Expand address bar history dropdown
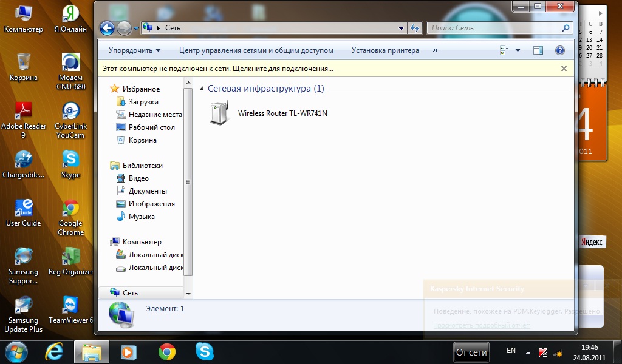The height and width of the screenshot is (364, 622). (x=401, y=28)
